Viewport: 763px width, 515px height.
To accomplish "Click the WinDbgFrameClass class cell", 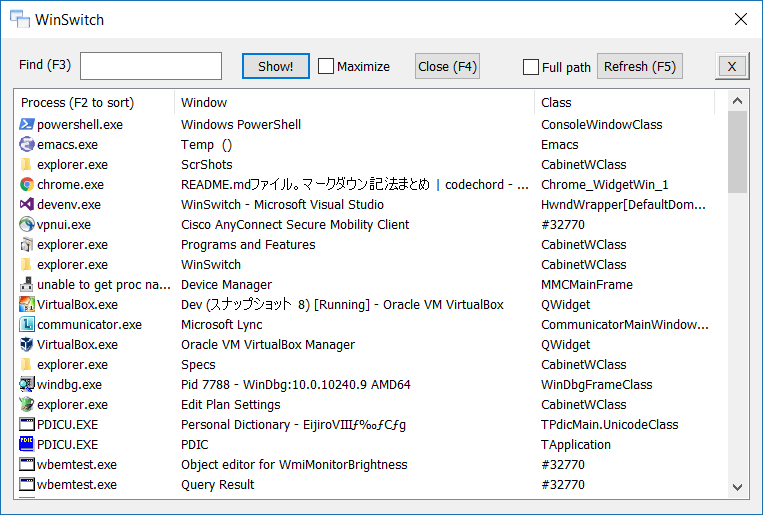I will (x=597, y=384).
